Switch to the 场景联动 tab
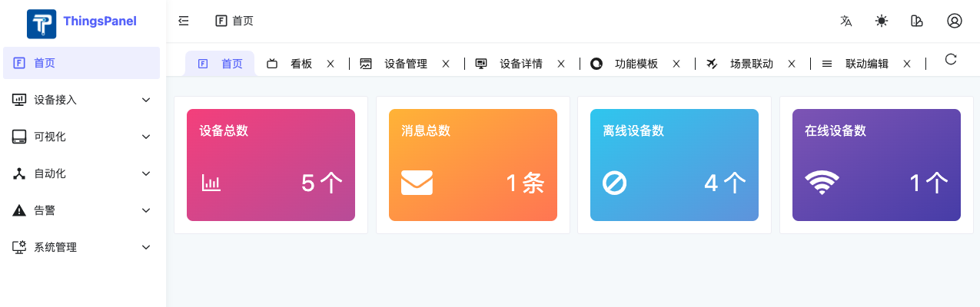This screenshot has width=980, height=307. point(752,64)
